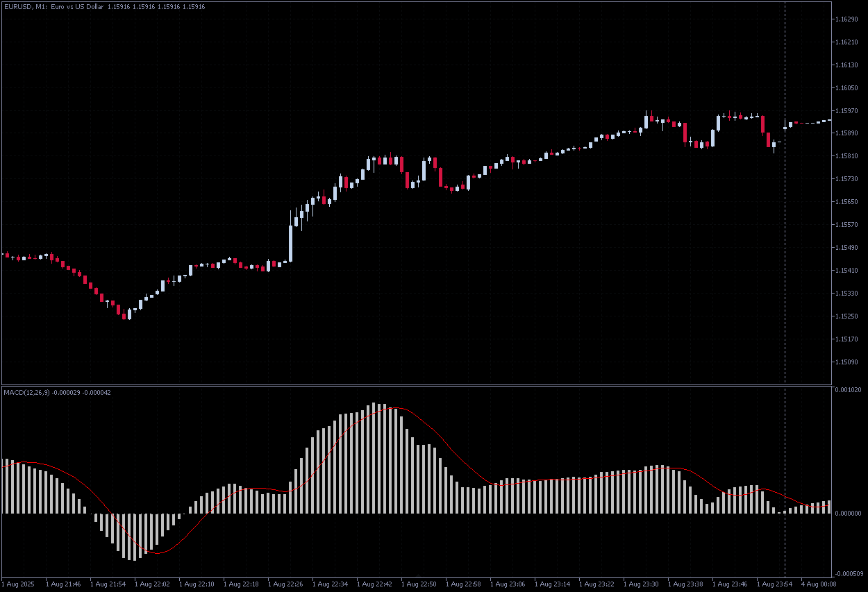Select the tallest MACD histogram bar
Screen dimensions: 868x592
375,451
